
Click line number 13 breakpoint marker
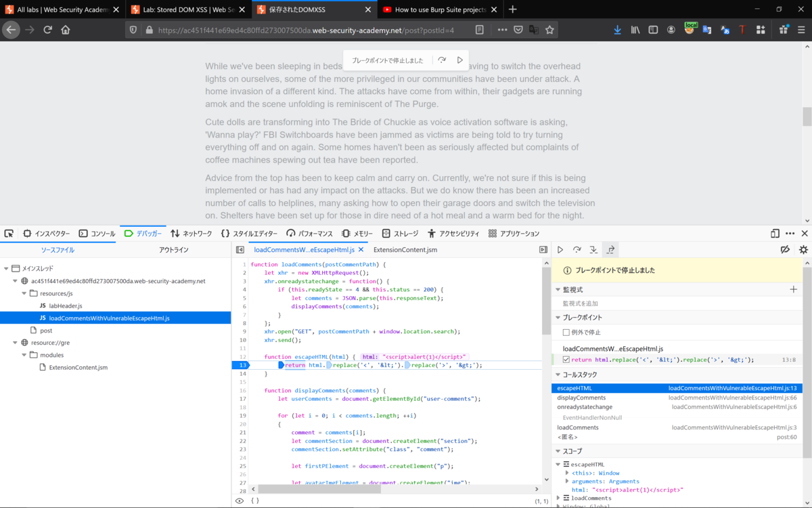click(x=240, y=365)
